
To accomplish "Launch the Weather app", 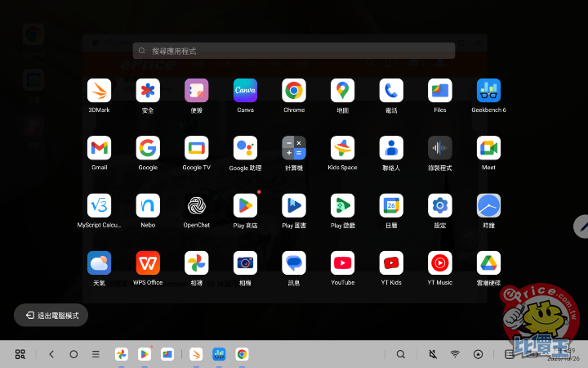I will click(x=99, y=263).
